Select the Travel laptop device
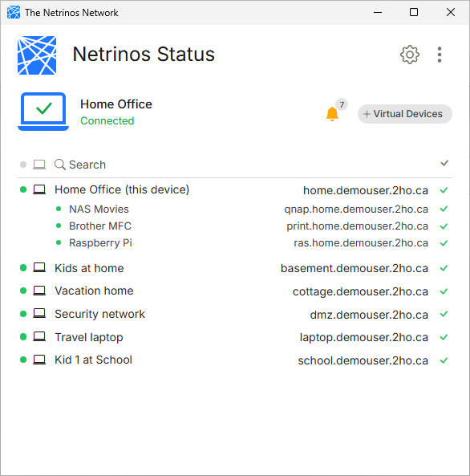The height and width of the screenshot is (476, 470). (x=89, y=337)
